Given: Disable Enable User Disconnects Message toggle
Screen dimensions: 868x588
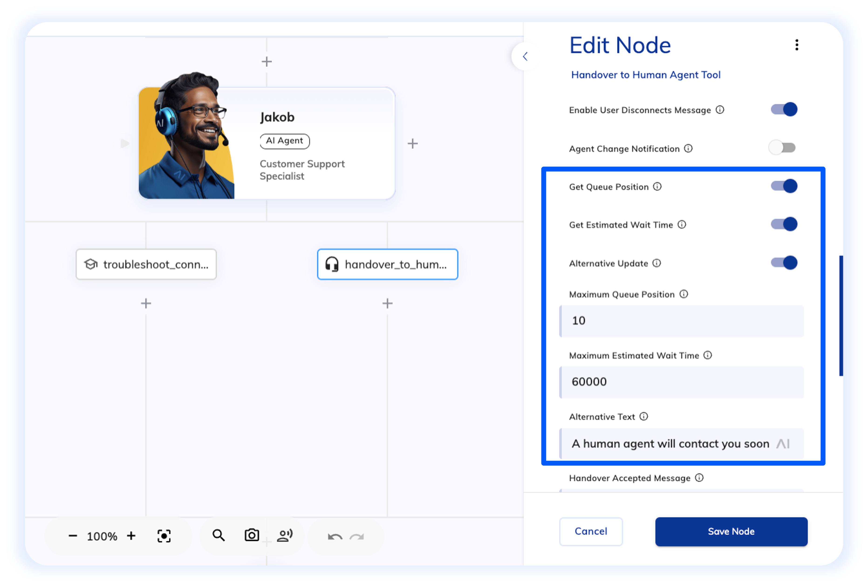Looking at the screenshot, I should click(784, 109).
